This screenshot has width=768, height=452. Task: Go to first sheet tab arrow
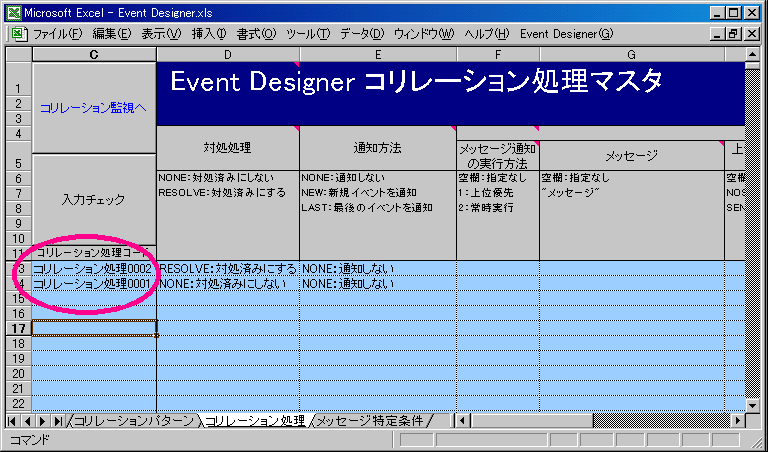tap(13, 421)
